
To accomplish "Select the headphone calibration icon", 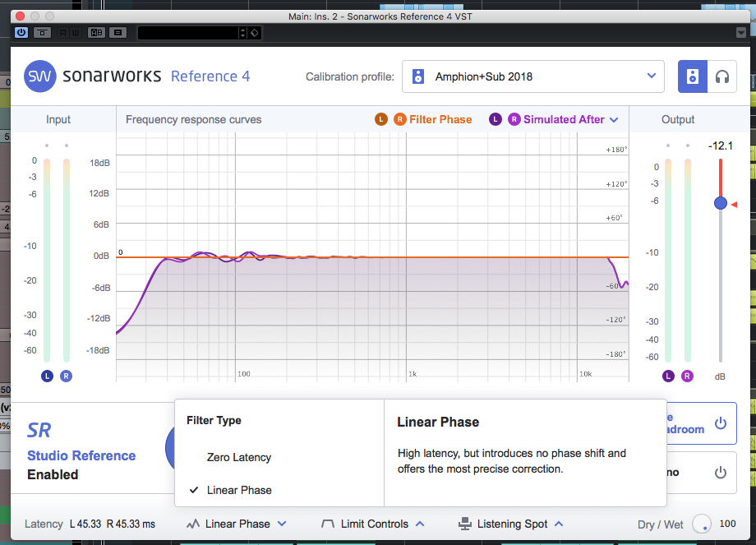I will [722, 76].
